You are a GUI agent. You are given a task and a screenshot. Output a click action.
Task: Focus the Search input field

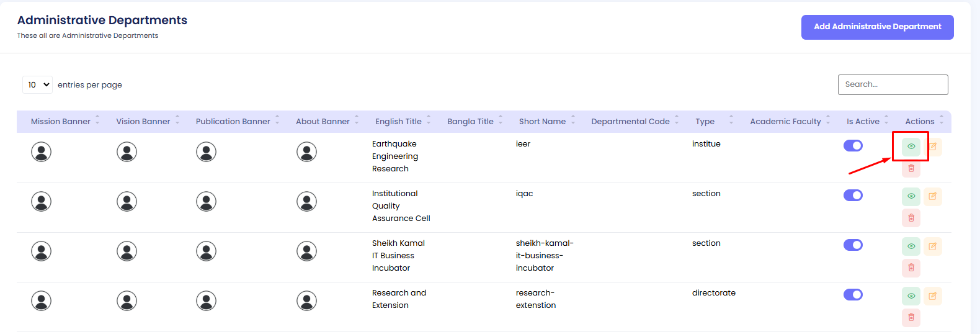(x=893, y=85)
